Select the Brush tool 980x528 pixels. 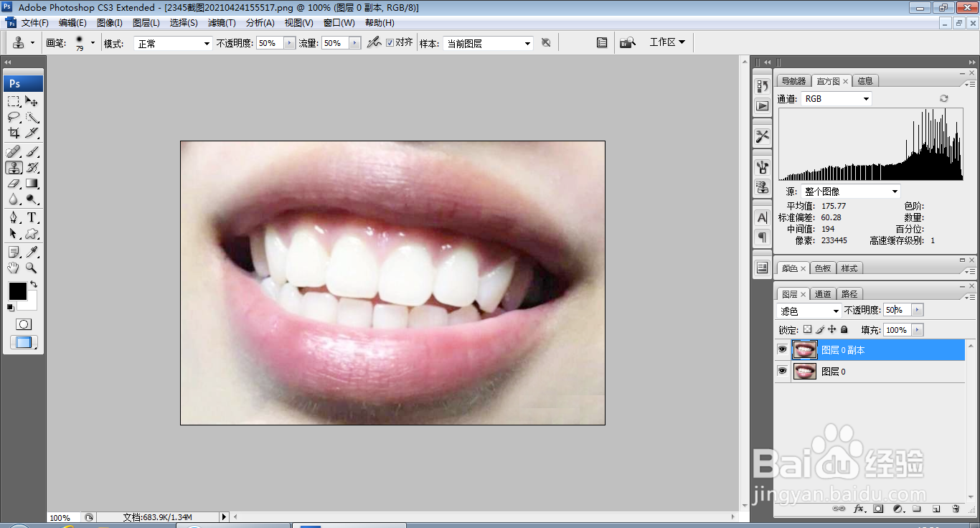tap(32, 151)
